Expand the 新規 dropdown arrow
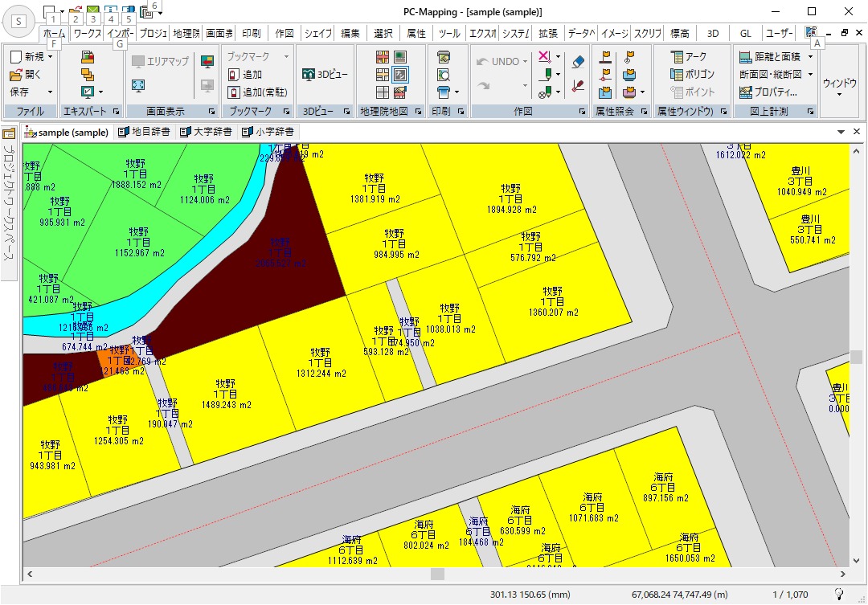This screenshot has height=605, width=868. point(51,56)
